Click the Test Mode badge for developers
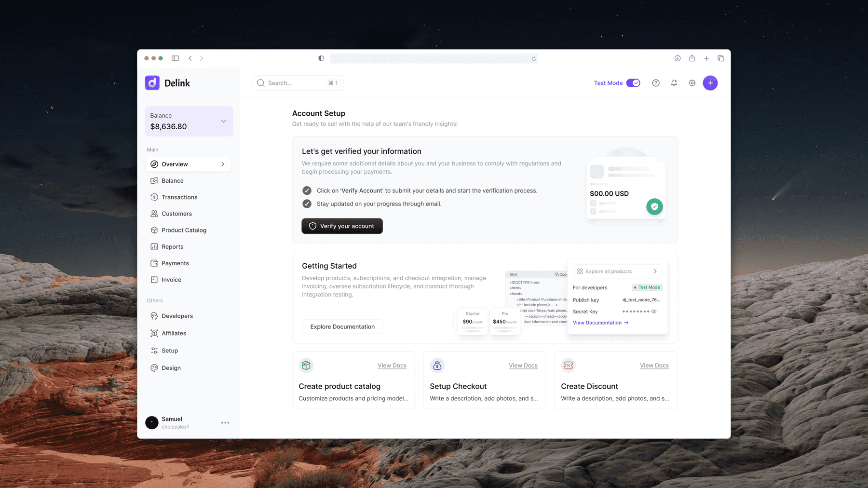Viewport: 868px width, 488px height. 647,287
